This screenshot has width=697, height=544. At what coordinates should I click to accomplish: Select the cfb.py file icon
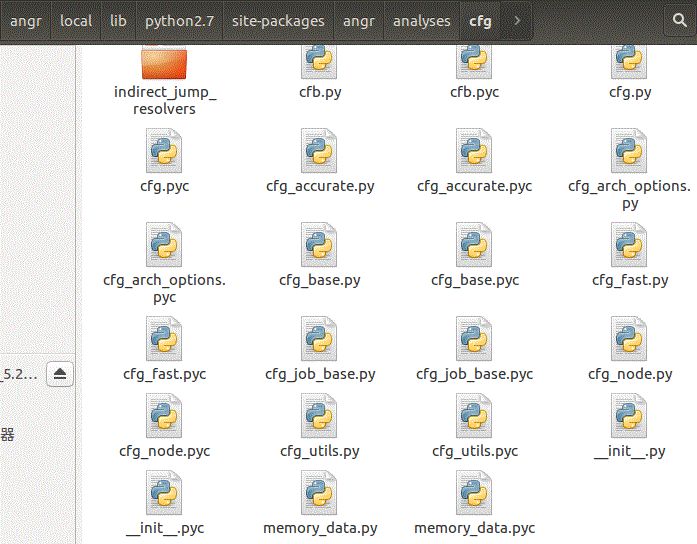pyautogui.click(x=319, y=62)
